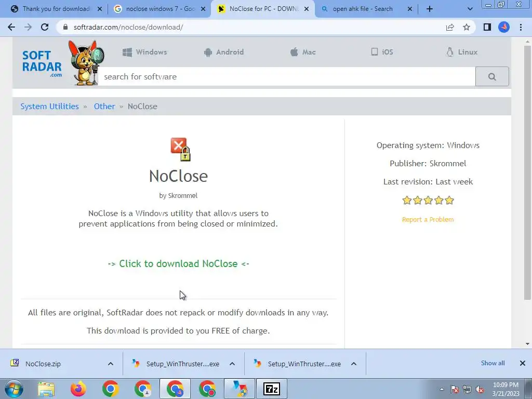This screenshot has height=399, width=532.
Task: Reload the softradar page
Action: click(x=45, y=27)
